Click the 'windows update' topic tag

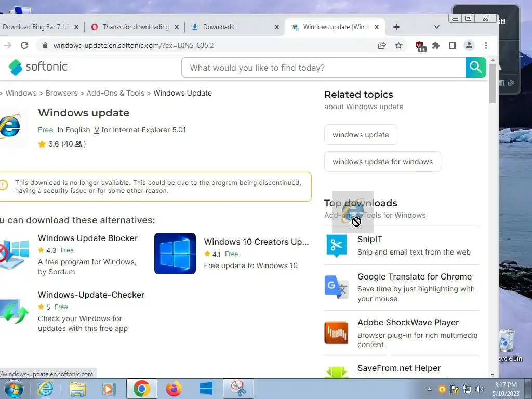(x=361, y=135)
